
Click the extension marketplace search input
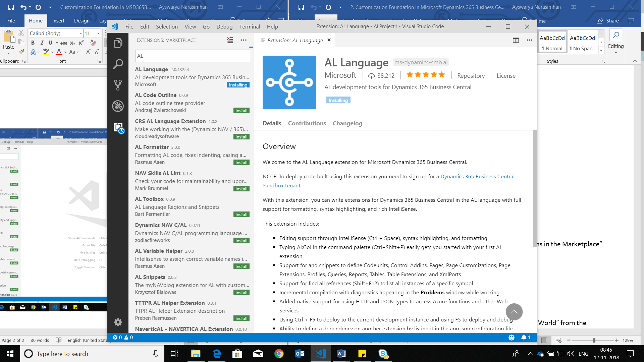[192, 55]
